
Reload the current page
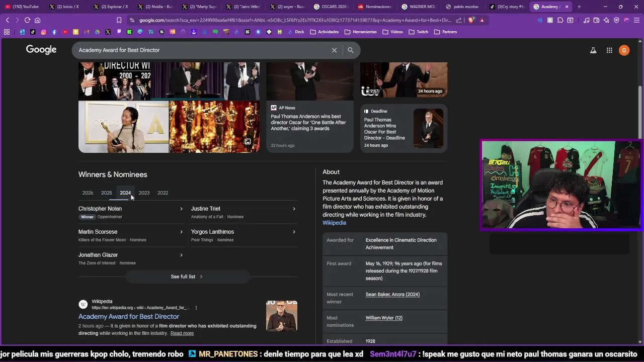click(27, 20)
